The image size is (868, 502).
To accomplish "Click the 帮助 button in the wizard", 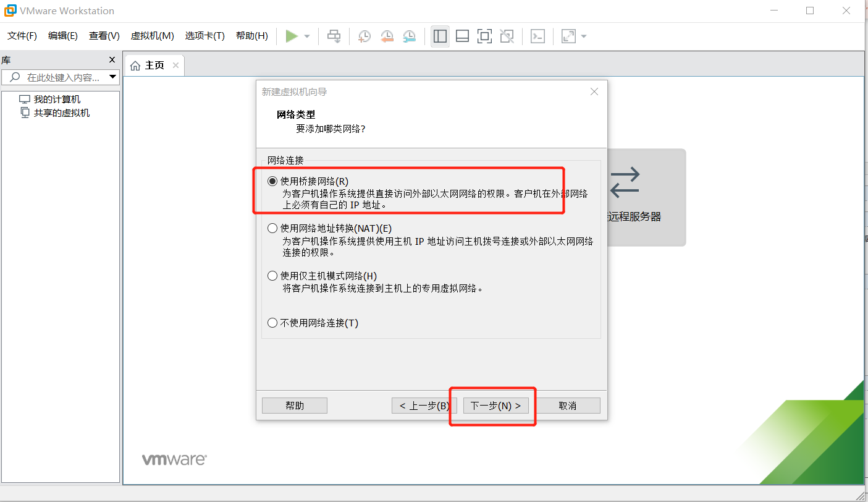I will (x=295, y=406).
